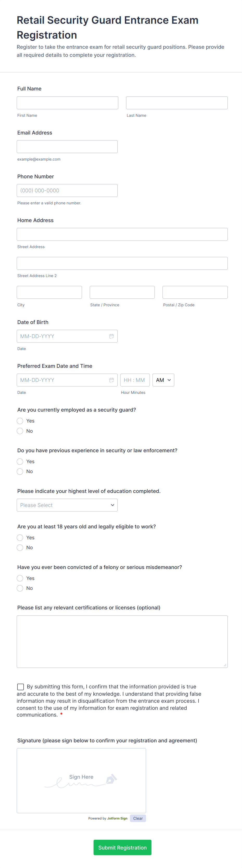Click the pen icon in signature box

[x=111, y=779]
